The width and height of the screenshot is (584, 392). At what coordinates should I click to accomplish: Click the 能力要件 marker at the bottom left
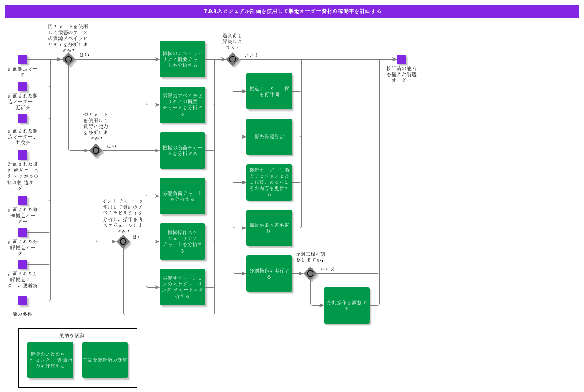point(22,301)
